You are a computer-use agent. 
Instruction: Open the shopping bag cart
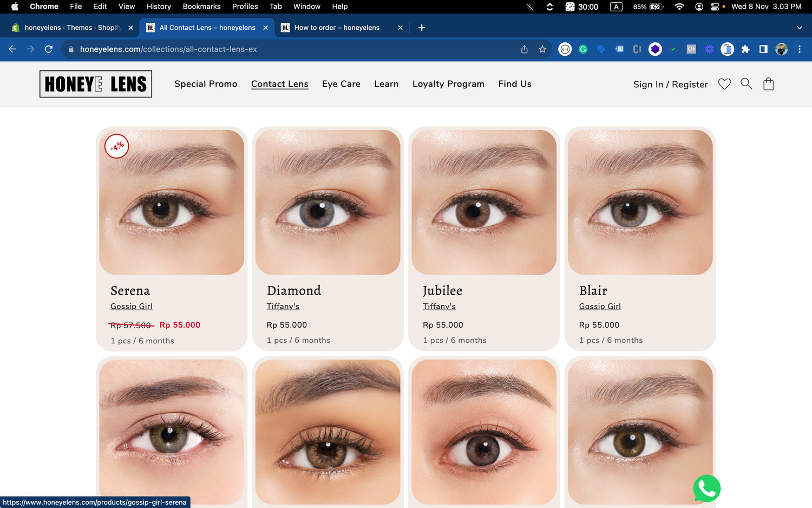pos(768,84)
